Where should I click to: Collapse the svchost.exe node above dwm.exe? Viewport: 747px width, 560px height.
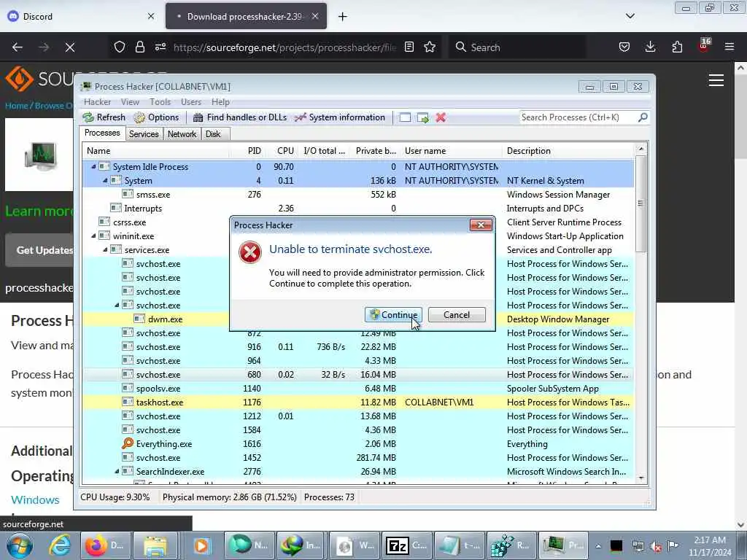coord(117,306)
